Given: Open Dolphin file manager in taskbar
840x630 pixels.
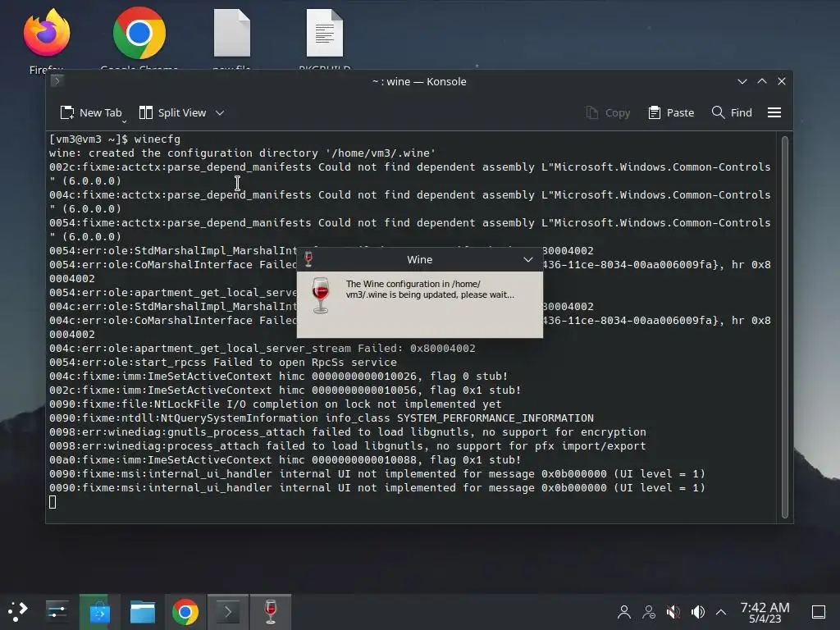Looking at the screenshot, I should click(x=143, y=612).
